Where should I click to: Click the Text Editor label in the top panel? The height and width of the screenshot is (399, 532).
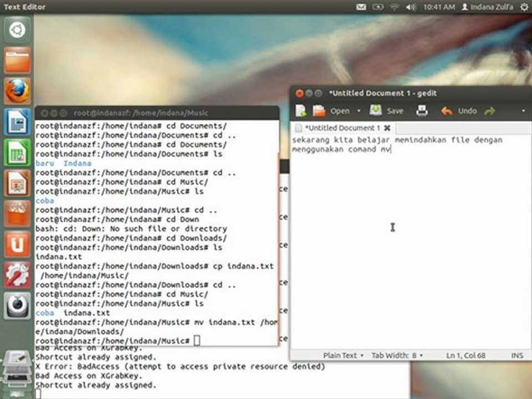[x=24, y=7]
